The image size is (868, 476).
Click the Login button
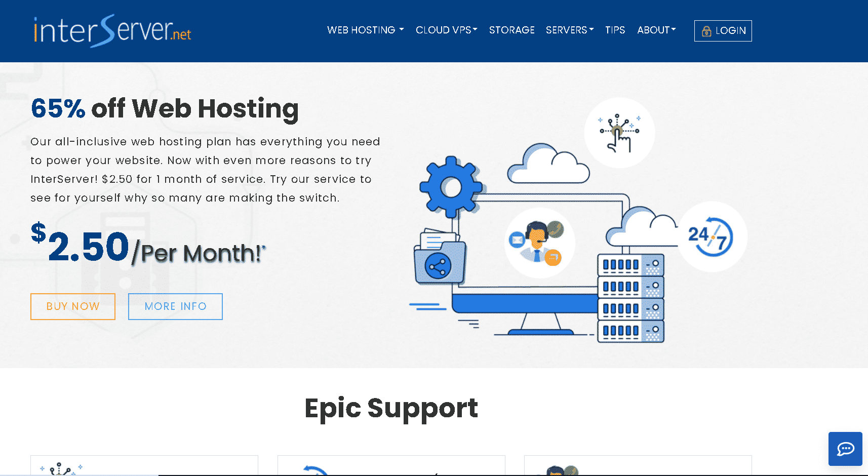coord(723,31)
